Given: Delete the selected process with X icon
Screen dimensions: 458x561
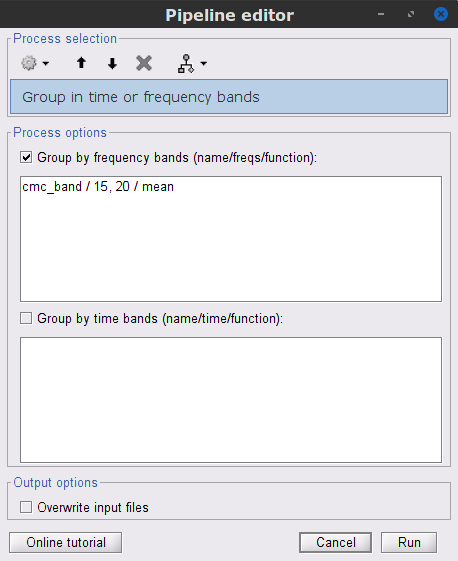Looking at the screenshot, I should (144, 63).
